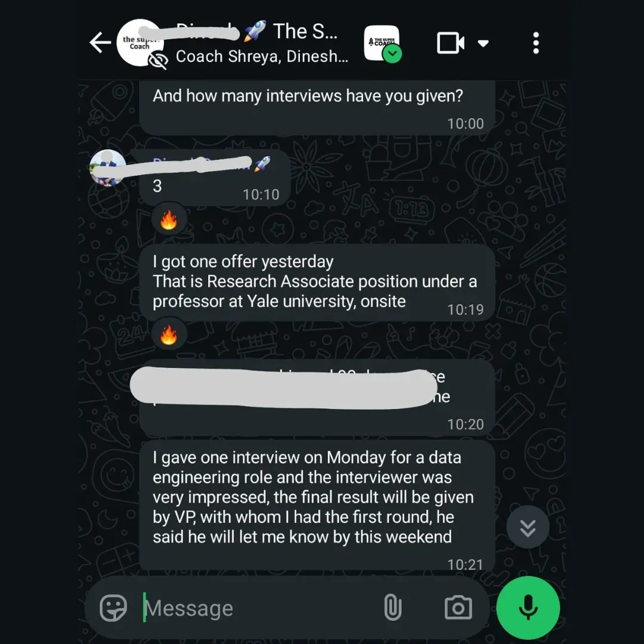Select the "And how many interviews" message bubble
Screen dimensions: 644x644
click(x=317, y=108)
